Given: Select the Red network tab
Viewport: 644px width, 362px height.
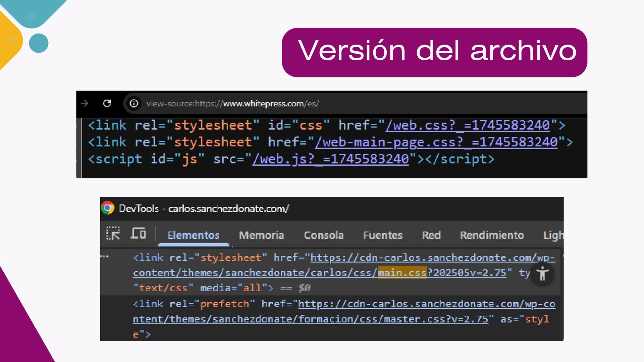Looking at the screenshot, I should click(x=431, y=235).
